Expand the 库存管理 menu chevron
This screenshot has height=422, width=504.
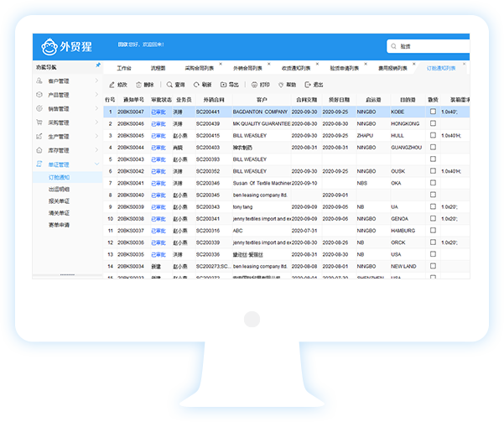(96, 150)
